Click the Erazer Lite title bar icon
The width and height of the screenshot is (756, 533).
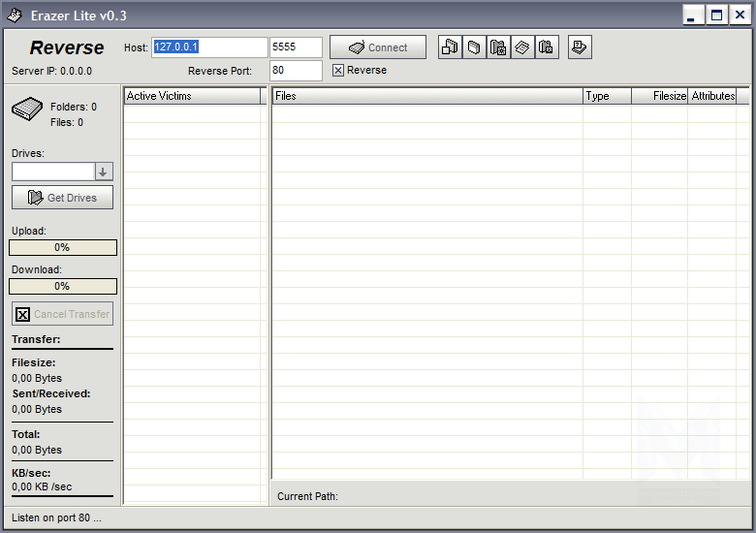pos(15,16)
